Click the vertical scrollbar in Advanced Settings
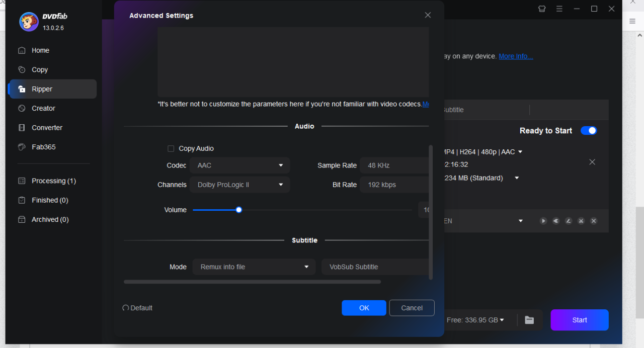Screen dimensions: 644x348 431,212
